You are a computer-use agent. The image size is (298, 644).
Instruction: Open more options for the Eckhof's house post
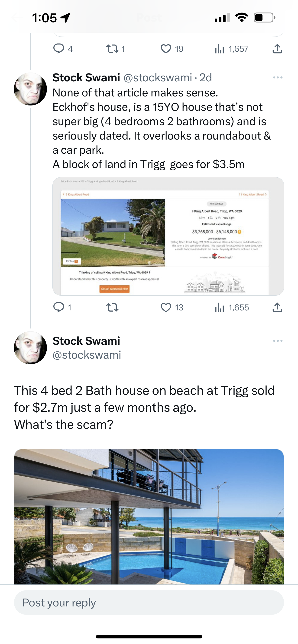(278, 77)
